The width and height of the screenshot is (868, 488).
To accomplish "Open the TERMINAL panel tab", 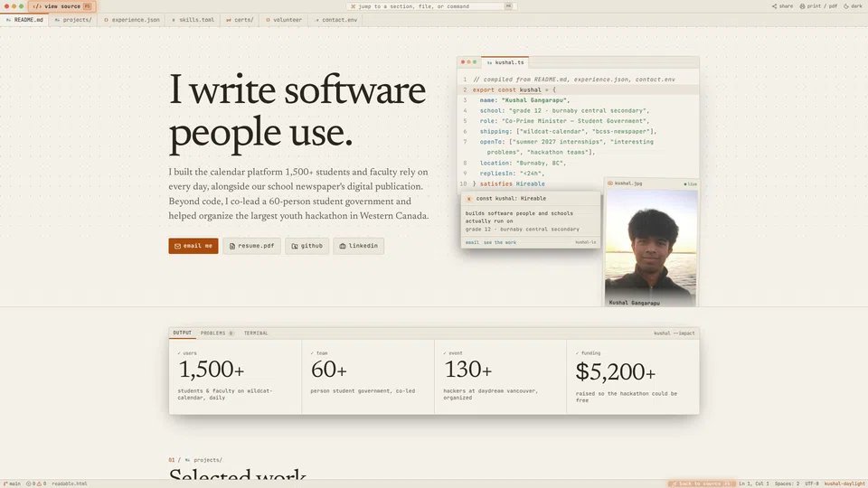I will [x=256, y=333].
